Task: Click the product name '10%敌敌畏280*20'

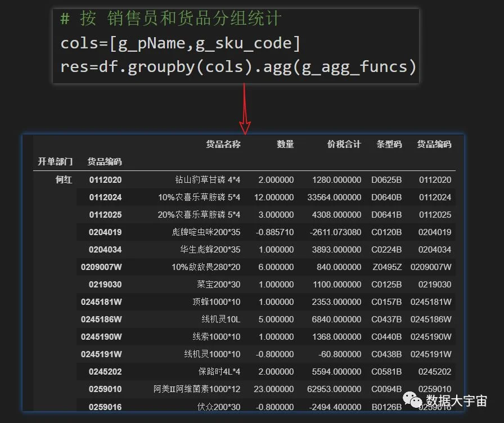Action: click(x=206, y=267)
